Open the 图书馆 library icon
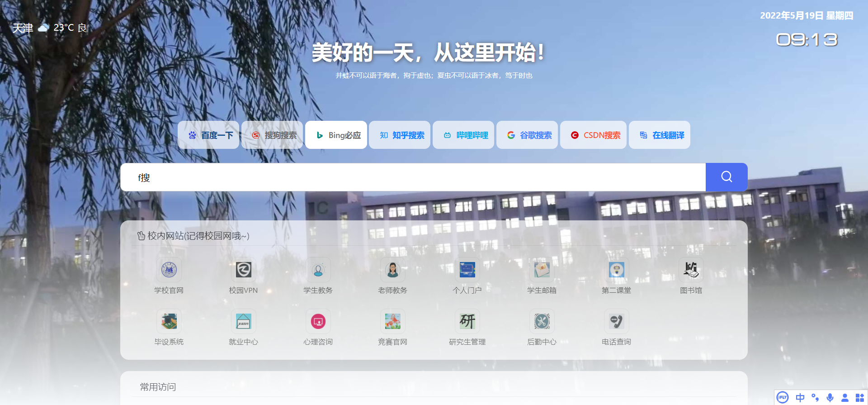The image size is (868, 405). (691, 270)
